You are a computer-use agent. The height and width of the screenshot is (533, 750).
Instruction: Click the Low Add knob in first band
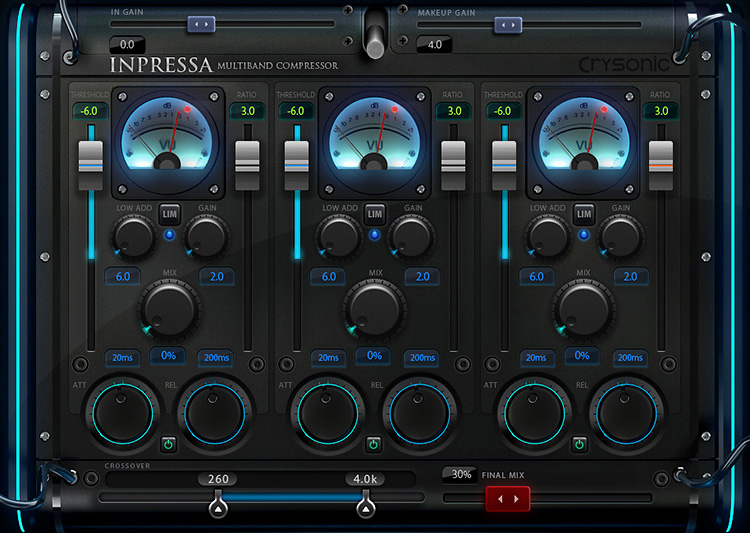coord(133,237)
